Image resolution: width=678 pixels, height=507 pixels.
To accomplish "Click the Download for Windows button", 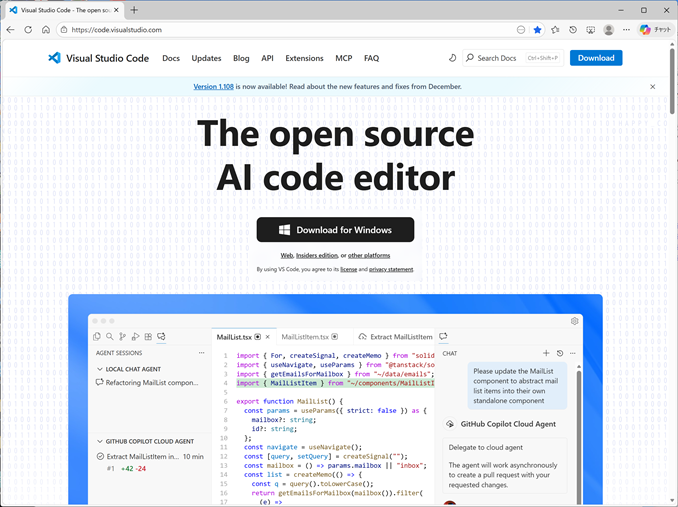I will click(335, 230).
